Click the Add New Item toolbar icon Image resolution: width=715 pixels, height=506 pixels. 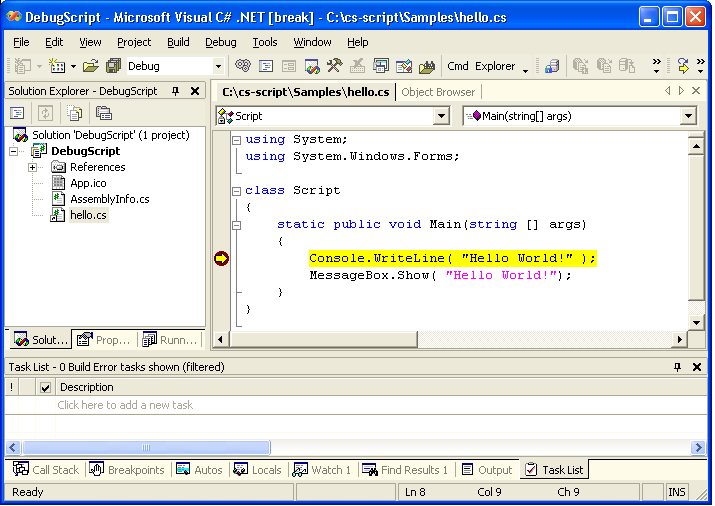tap(57, 66)
